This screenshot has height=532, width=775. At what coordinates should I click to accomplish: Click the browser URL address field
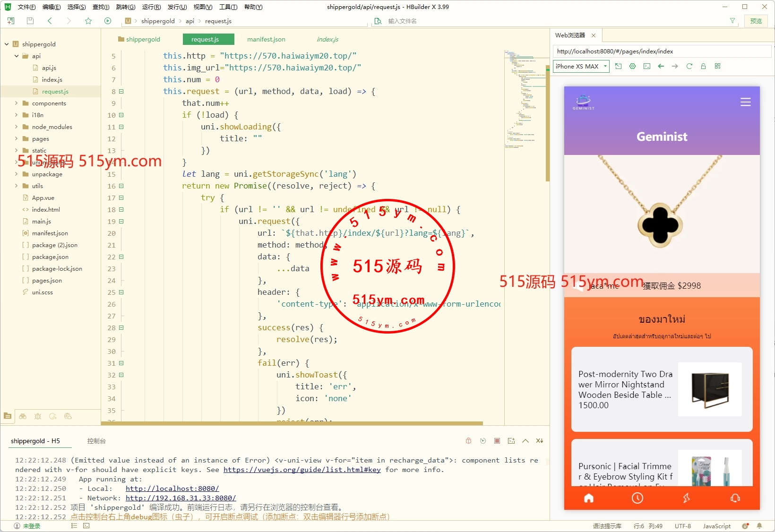pyautogui.click(x=662, y=51)
